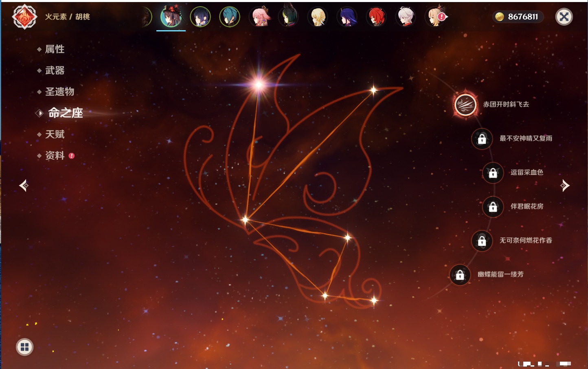Switch to the pink-haired character avatar

point(259,17)
